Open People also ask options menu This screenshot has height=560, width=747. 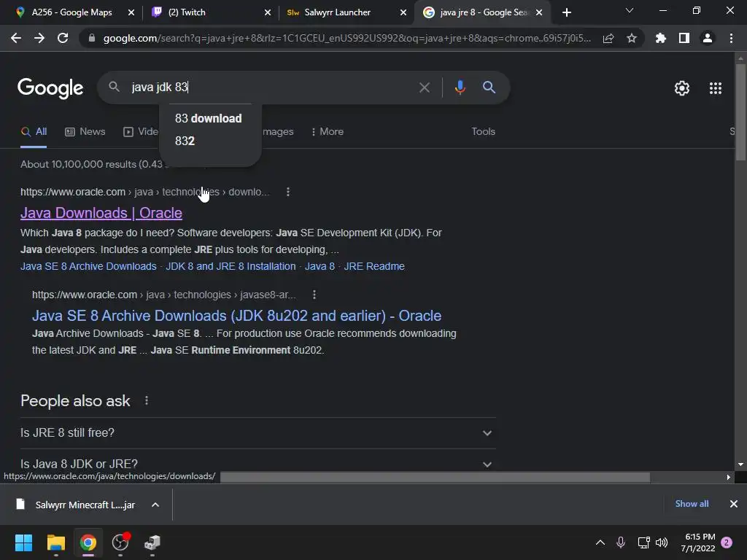point(146,401)
